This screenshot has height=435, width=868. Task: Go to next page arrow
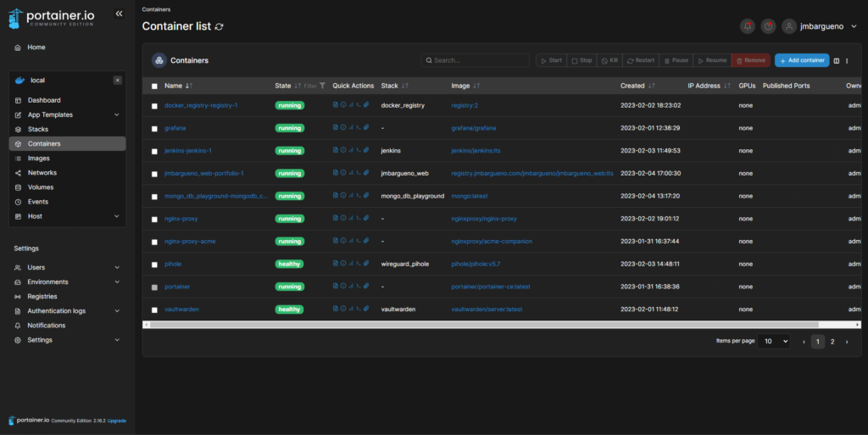click(847, 342)
